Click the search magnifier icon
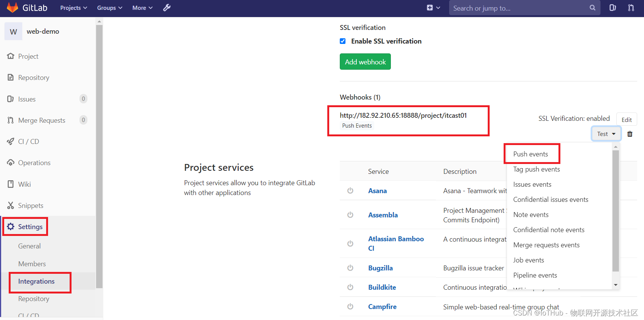This screenshot has height=320, width=644. (x=592, y=8)
